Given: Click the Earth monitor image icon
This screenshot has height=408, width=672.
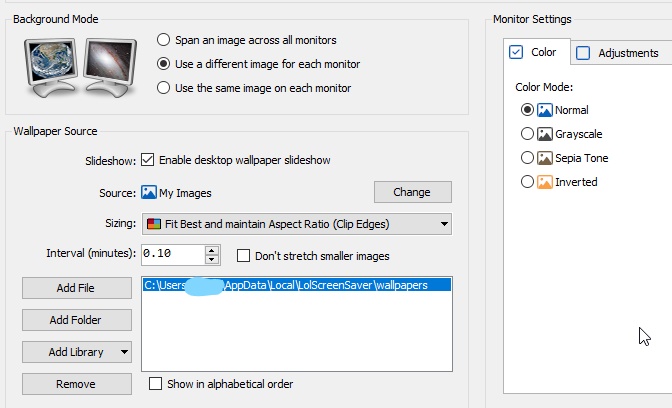Looking at the screenshot, I should point(50,65).
